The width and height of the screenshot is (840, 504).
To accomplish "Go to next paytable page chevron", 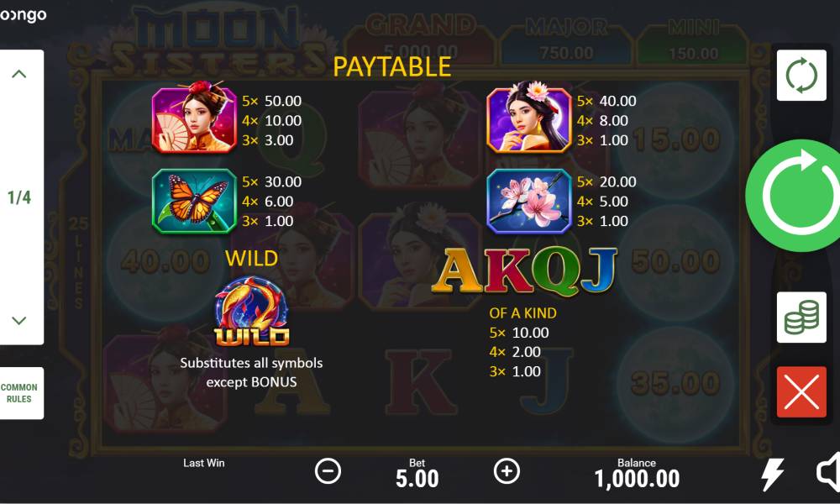I will [19, 320].
